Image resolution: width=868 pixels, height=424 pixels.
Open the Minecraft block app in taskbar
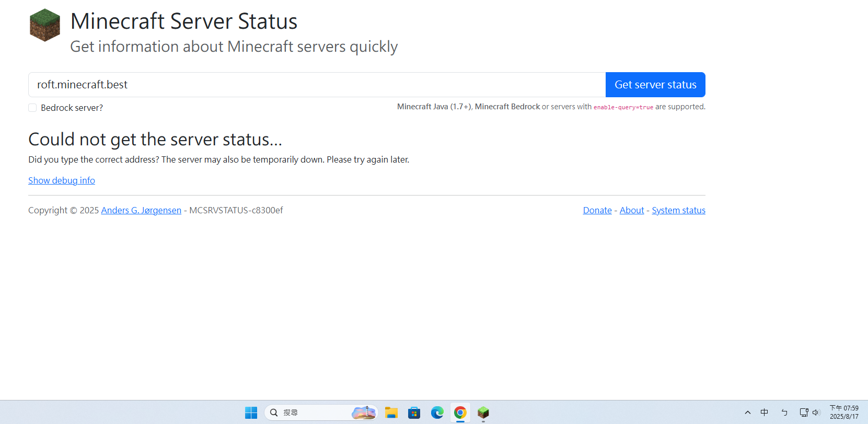click(483, 412)
